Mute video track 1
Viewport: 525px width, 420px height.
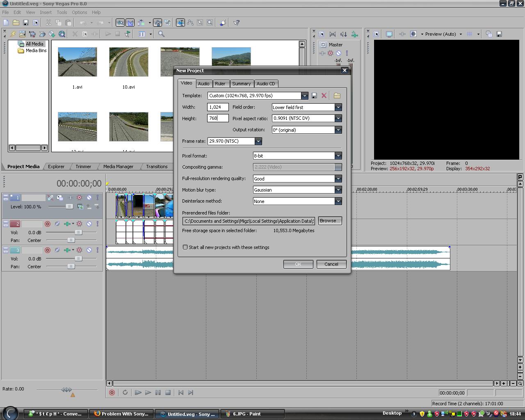pos(89,198)
